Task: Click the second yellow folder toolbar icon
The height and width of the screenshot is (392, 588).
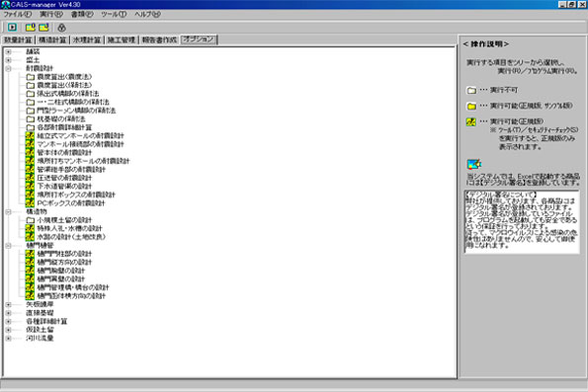Action: click(43, 28)
